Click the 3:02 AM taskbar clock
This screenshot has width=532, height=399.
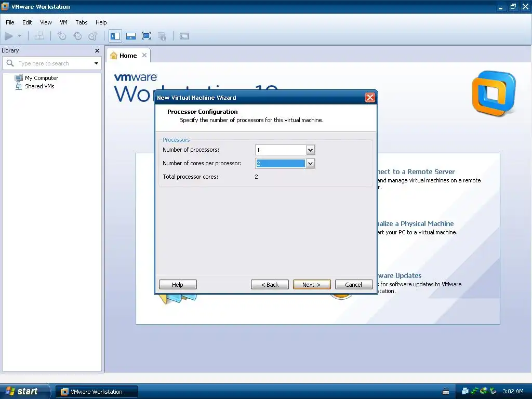pos(513,391)
